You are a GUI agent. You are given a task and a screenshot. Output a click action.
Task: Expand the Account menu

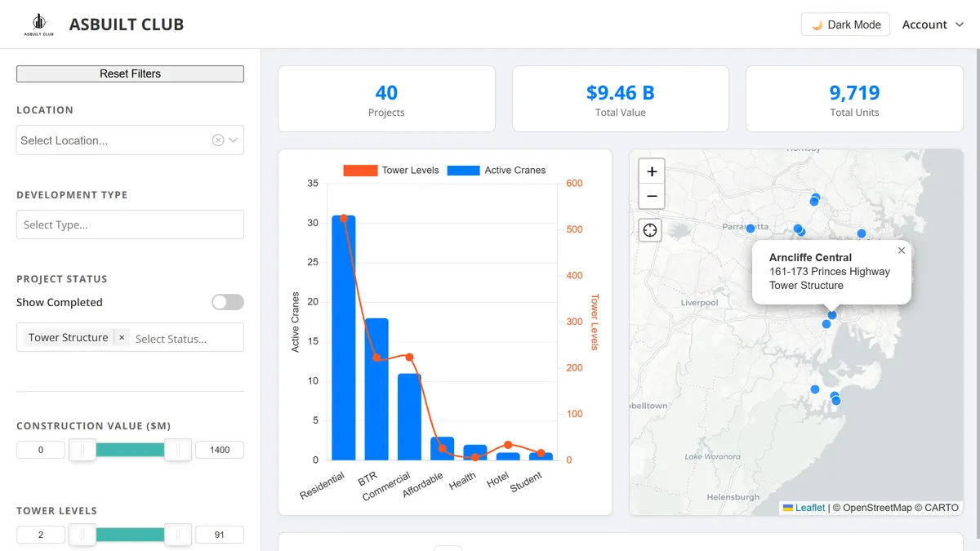(933, 24)
